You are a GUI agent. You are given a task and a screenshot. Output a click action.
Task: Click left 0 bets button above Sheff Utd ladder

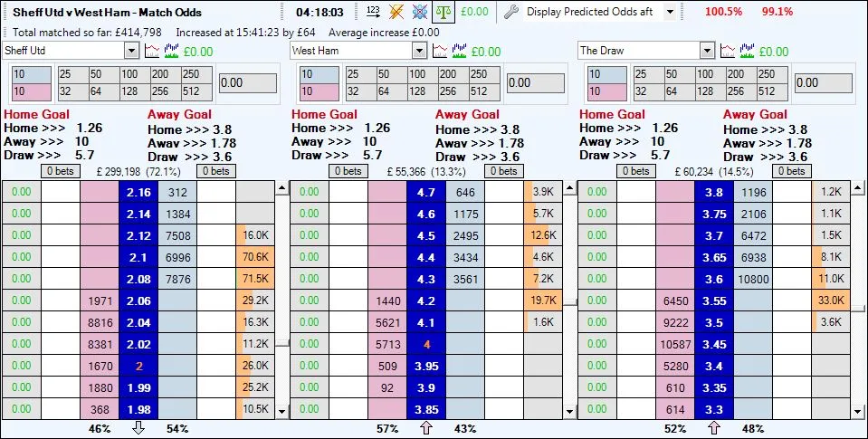click(x=61, y=171)
